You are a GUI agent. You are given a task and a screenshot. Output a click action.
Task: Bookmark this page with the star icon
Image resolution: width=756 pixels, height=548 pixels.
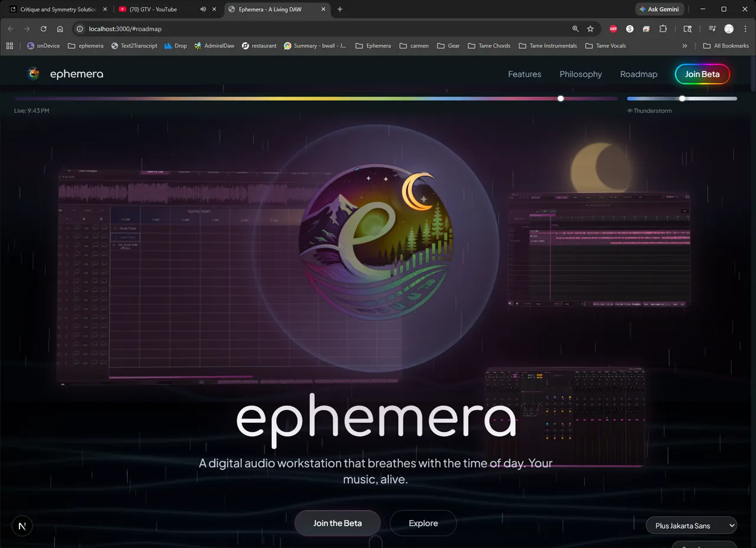click(x=590, y=29)
